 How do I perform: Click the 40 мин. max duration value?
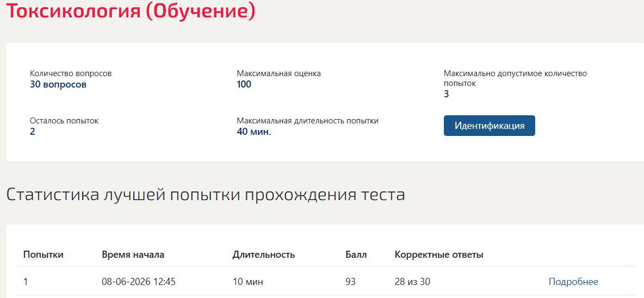point(254,132)
